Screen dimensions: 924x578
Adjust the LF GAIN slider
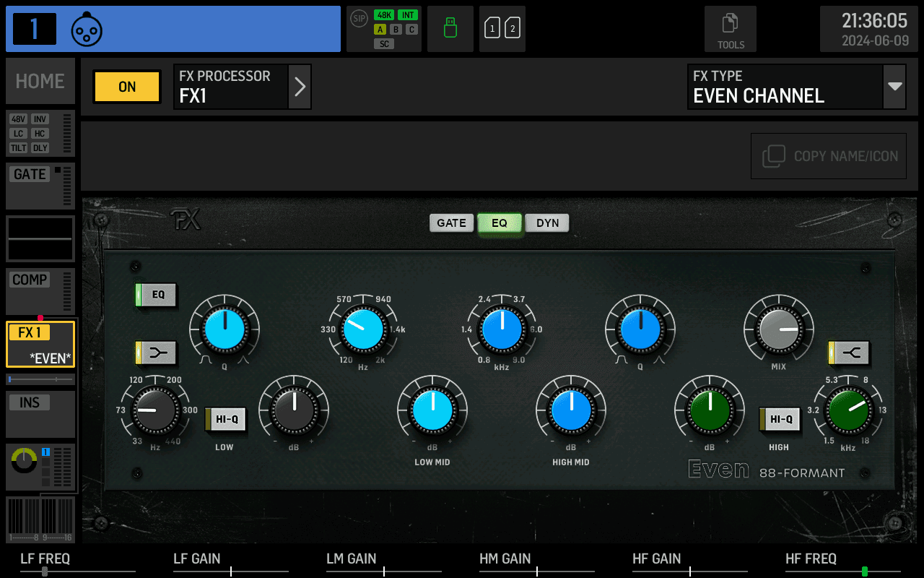pyautogui.click(x=231, y=571)
